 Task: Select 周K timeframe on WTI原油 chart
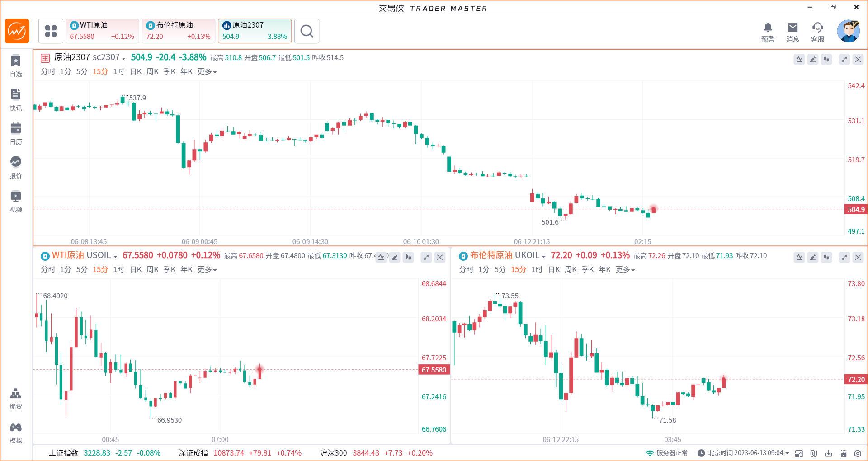click(152, 269)
